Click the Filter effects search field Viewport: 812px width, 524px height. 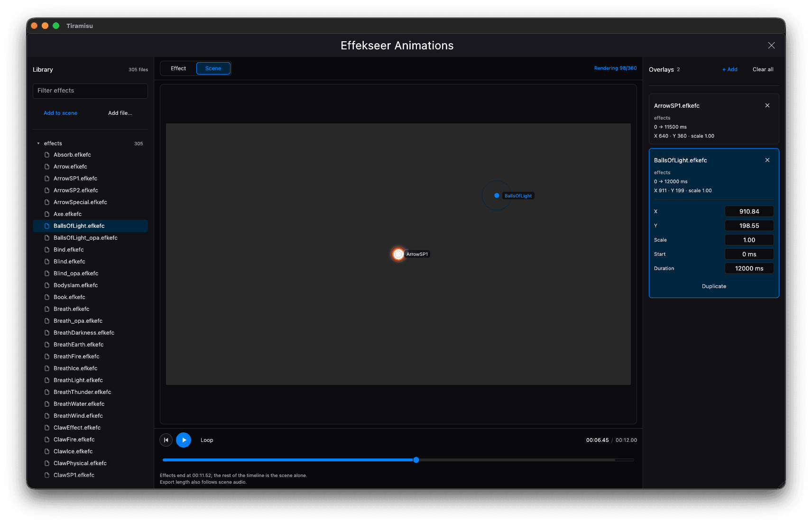click(90, 91)
